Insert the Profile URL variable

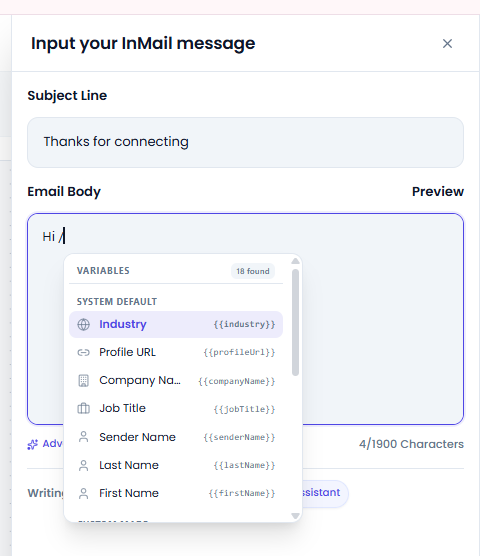176,352
